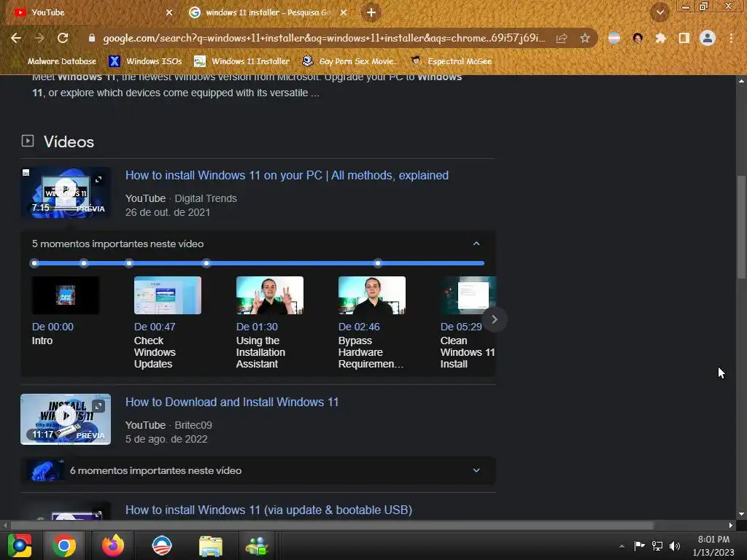Open the users/messenger taskbar app
747x560 pixels.
coord(258,545)
